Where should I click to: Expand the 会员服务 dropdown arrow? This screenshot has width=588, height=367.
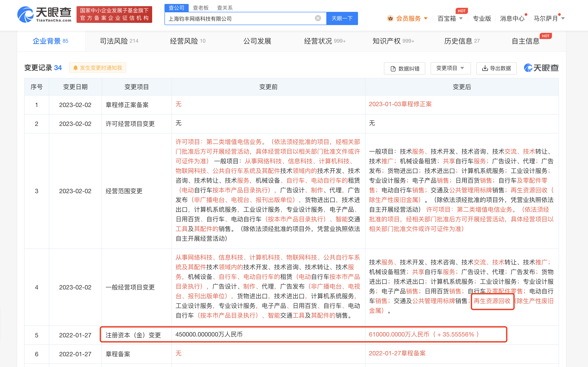[425, 18]
